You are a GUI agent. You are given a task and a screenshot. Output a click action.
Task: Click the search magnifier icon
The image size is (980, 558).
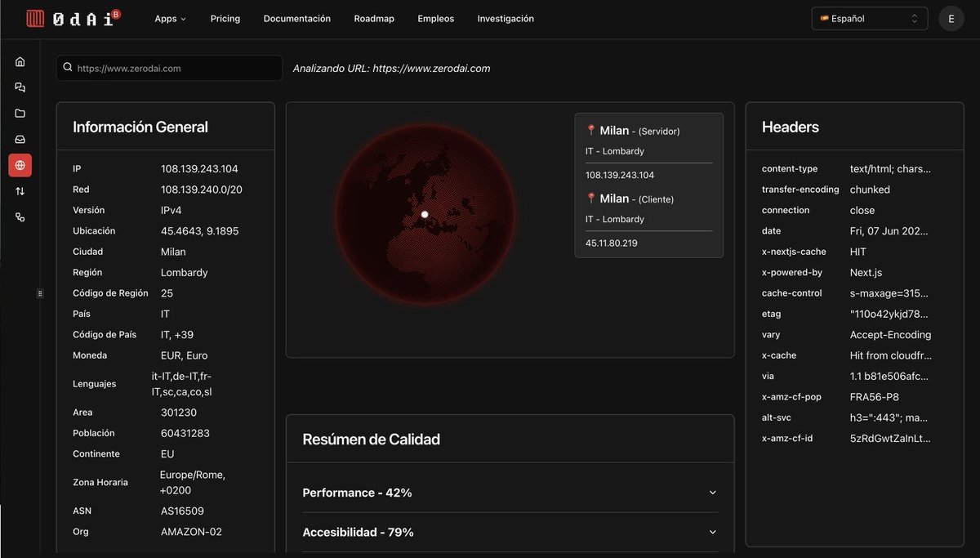(x=68, y=68)
